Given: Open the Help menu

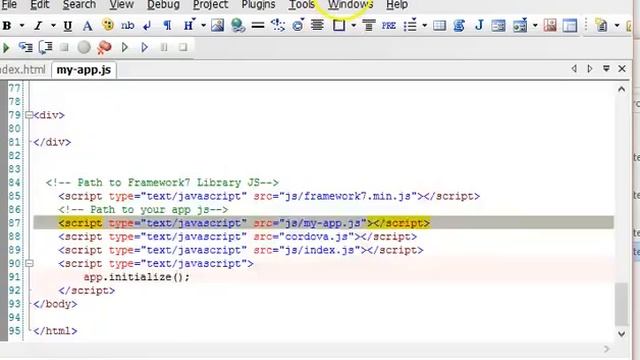Looking at the screenshot, I should point(397,5).
